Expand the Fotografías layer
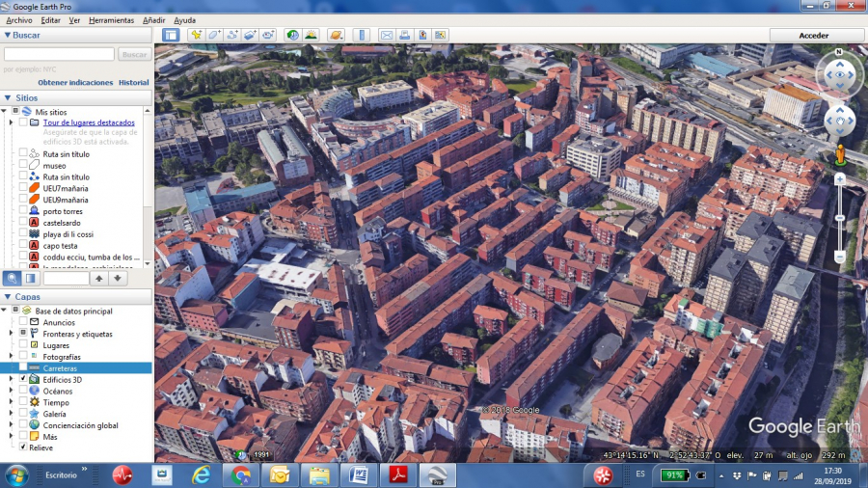 point(11,356)
